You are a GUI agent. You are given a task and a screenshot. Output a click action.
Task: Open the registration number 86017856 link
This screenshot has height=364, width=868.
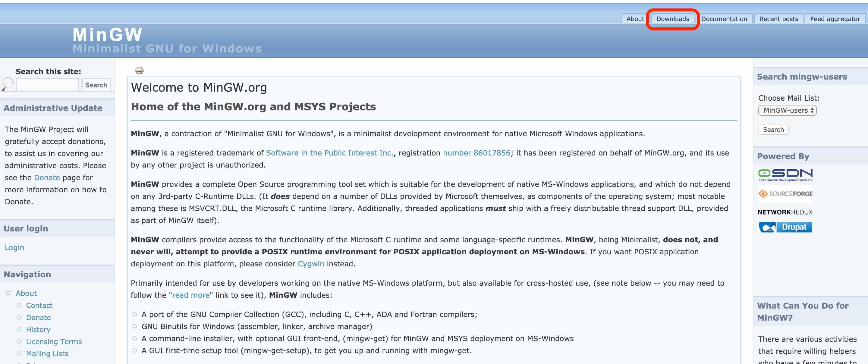coord(476,153)
